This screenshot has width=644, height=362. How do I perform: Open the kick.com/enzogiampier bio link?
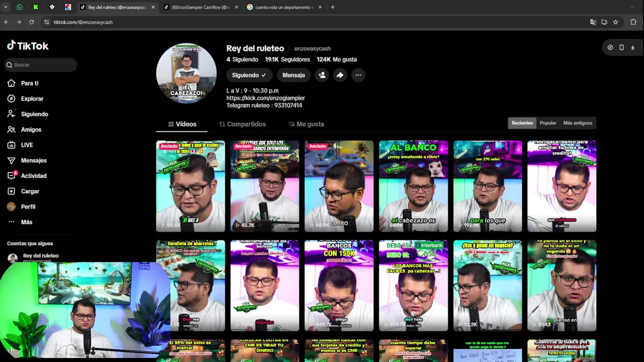pyautogui.click(x=266, y=98)
